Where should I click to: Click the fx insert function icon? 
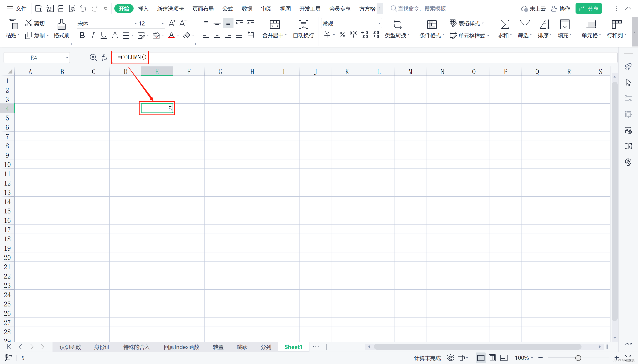tap(105, 58)
